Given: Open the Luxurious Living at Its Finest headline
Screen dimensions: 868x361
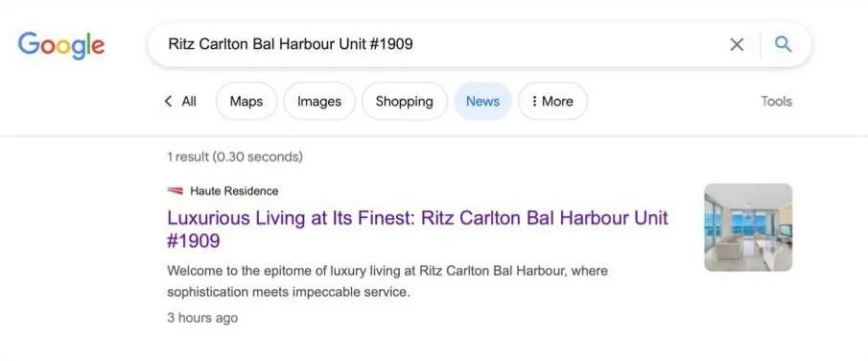Looking at the screenshot, I should click(417, 229).
